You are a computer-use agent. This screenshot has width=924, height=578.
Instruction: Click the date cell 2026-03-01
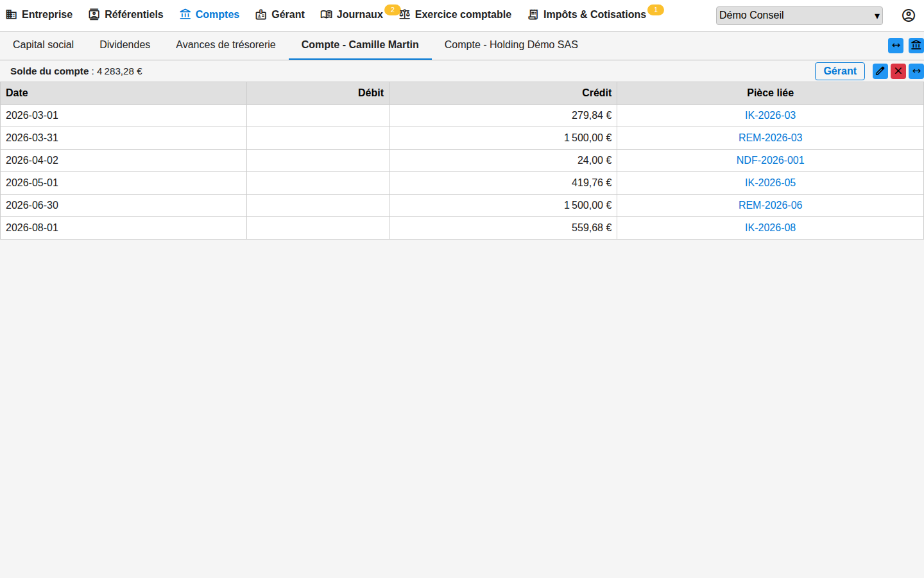tap(123, 116)
